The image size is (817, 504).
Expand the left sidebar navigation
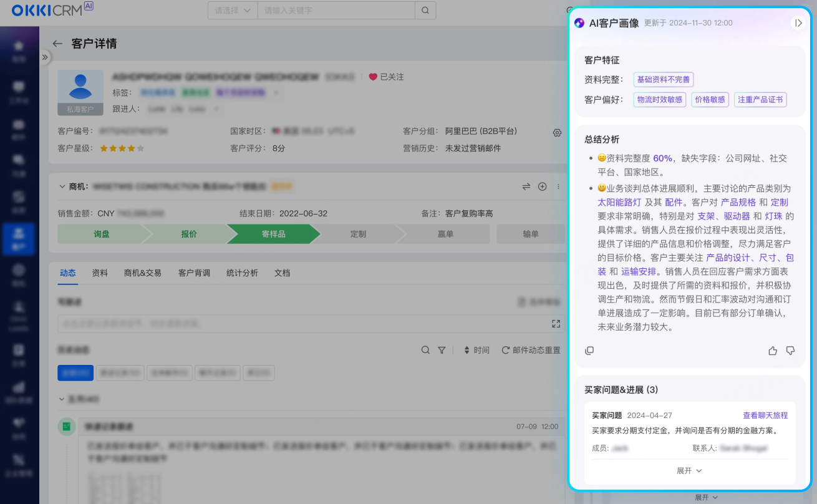click(x=45, y=57)
